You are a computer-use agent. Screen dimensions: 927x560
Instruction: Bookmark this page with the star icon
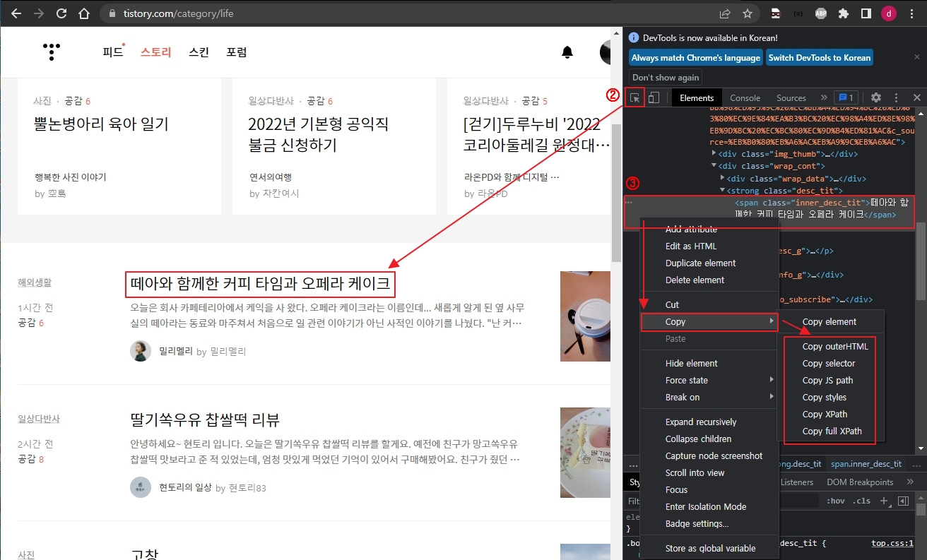[747, 13]
